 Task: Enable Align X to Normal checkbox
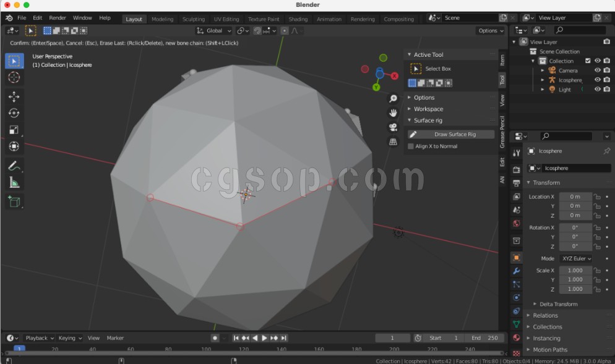411,146
